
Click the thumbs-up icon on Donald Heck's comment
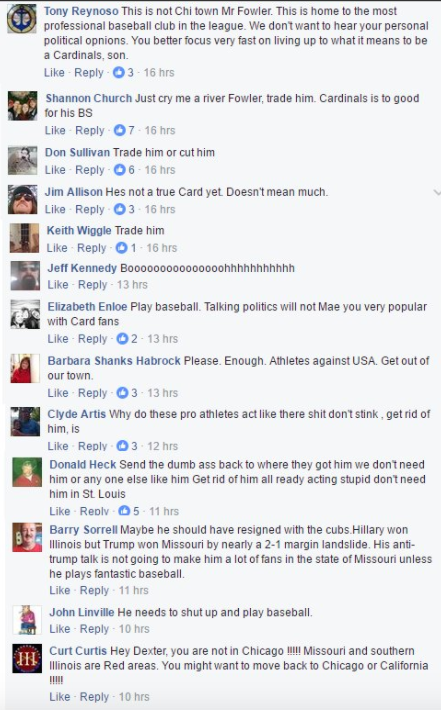124,511
